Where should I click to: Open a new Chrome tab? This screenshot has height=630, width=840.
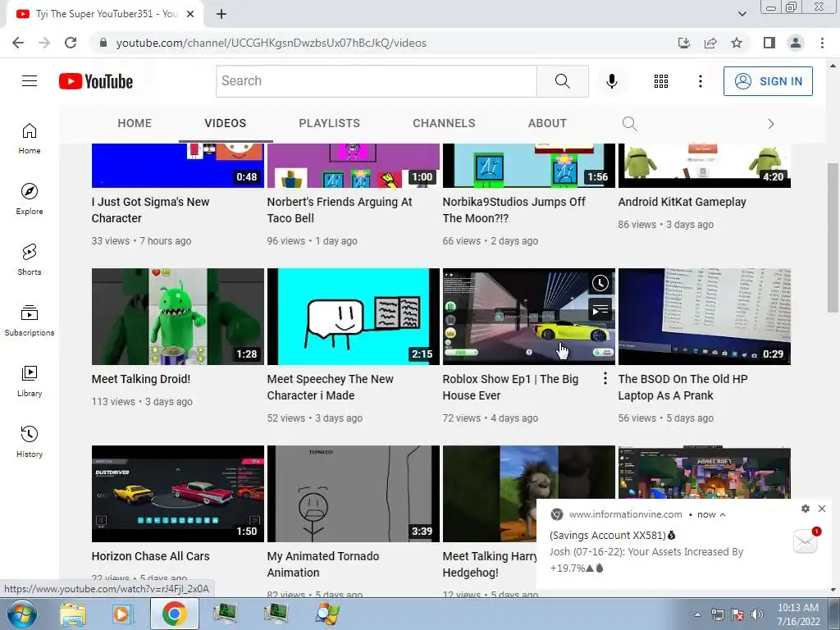pos(221,14)
